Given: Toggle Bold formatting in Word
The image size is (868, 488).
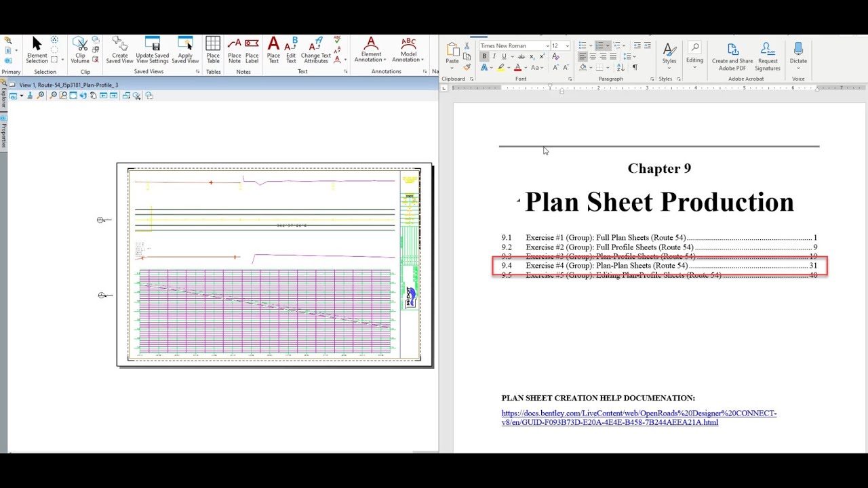Looking at the screenshot, I should click(x=484, y=56).
